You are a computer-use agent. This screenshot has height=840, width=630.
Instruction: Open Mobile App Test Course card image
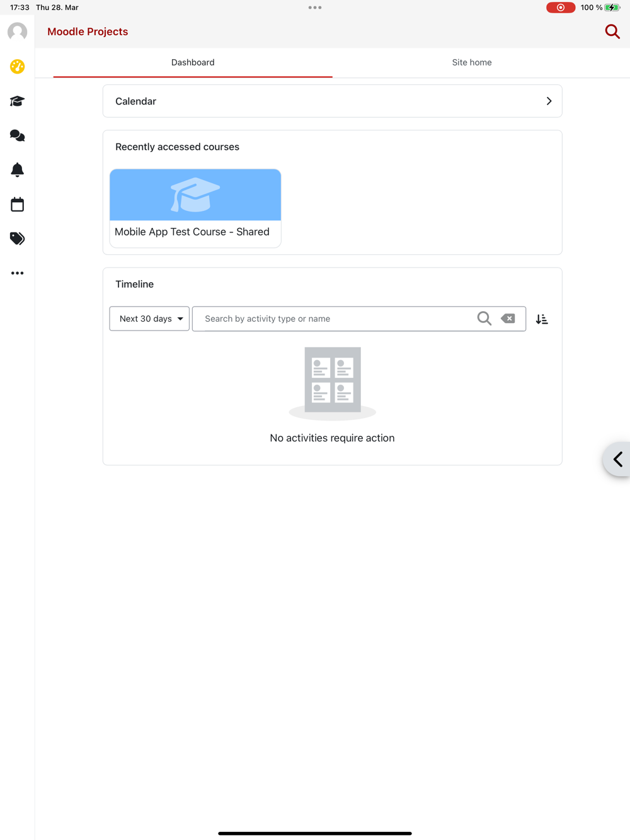click(195, 195)
